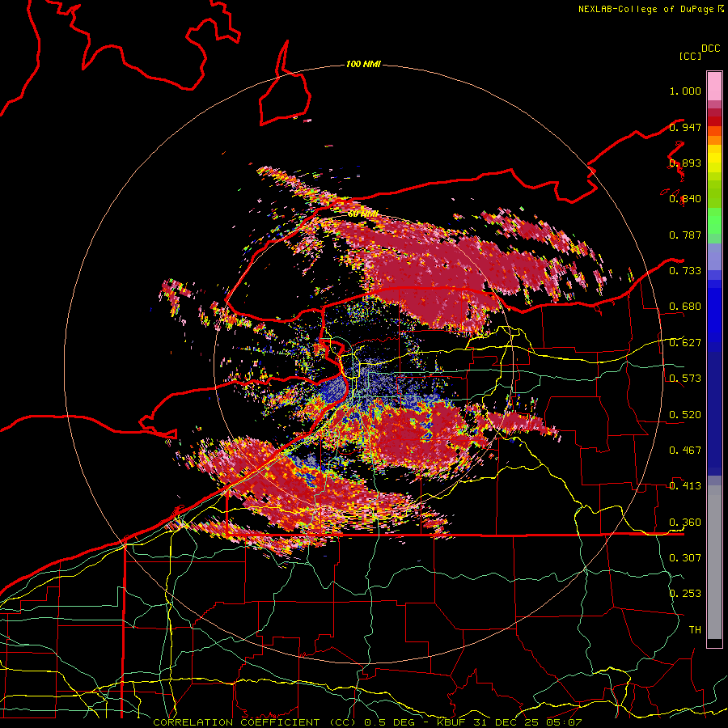Click the 0.5 DEG elevation text
The width and height of the screenshot is (728, 728).
390,722
